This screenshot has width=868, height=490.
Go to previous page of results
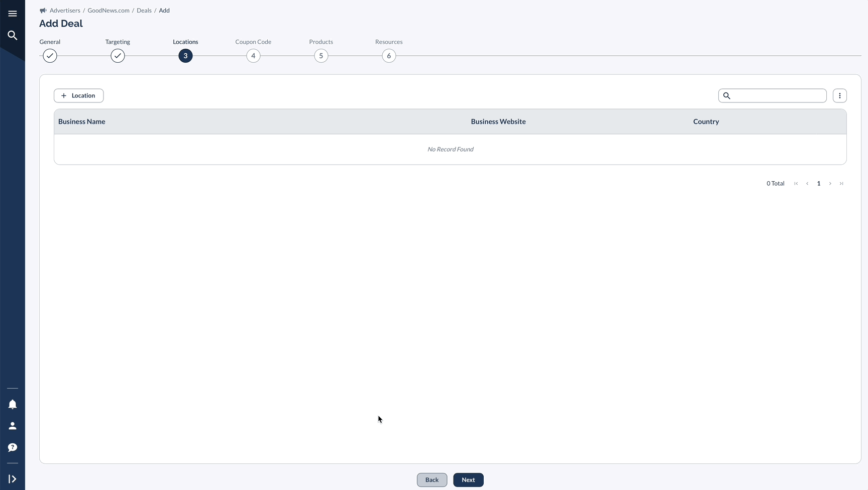click(x=807, y=184)
